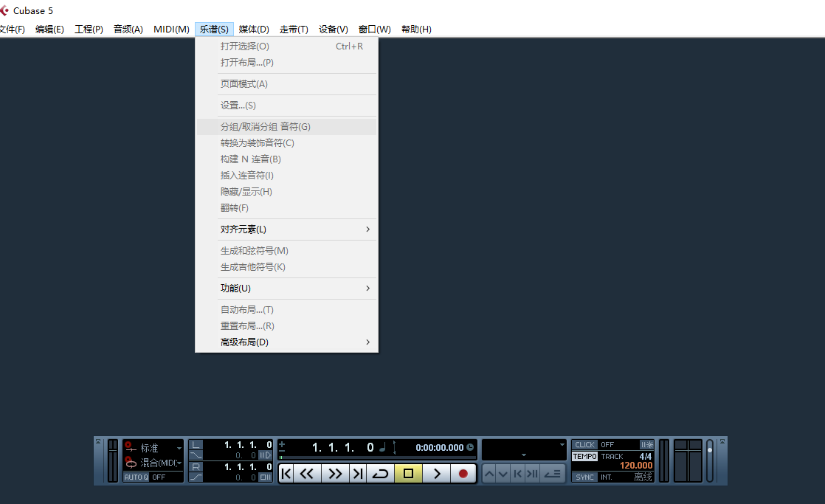
Task: Click the secondary time format clock icon
Action: click(470, 447)
